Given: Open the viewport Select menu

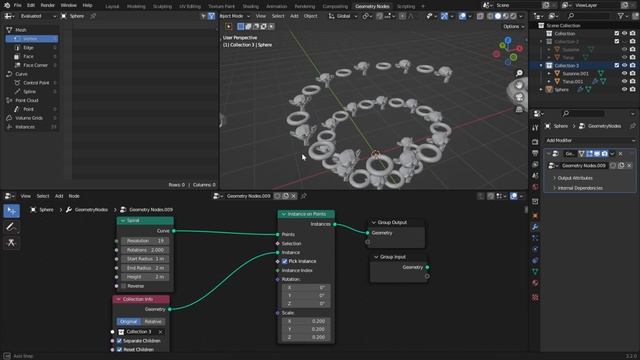Looking at the screenshot, I should point(278,16).
